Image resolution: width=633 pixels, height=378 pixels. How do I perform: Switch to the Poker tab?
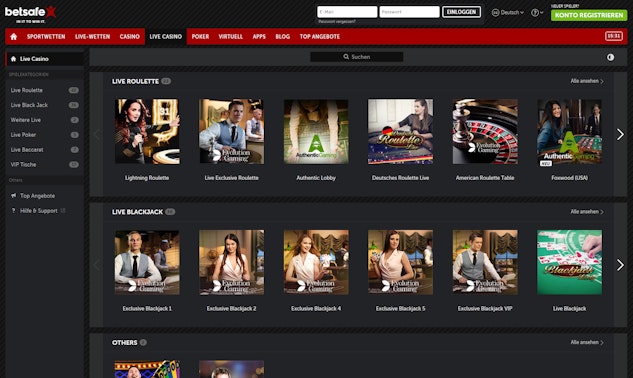pos(200,37)
